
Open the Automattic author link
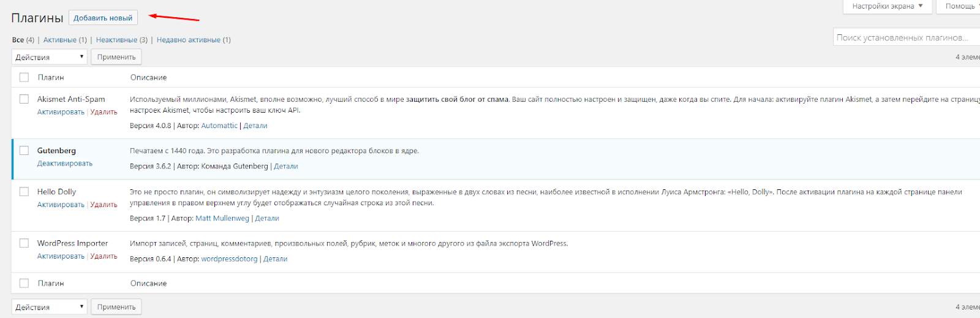[x=219, y=126]
